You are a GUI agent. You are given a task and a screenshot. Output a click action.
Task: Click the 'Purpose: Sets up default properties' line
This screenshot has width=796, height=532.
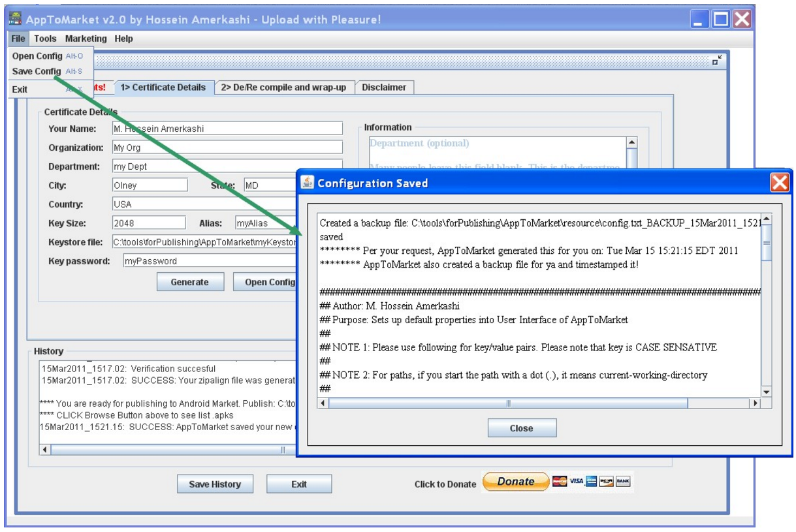[474, 320]
